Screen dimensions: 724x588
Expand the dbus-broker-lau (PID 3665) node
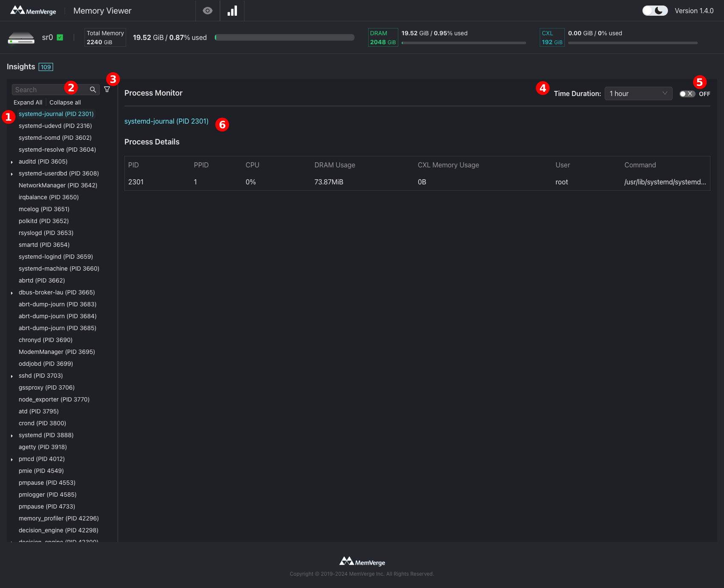(12, 293)
